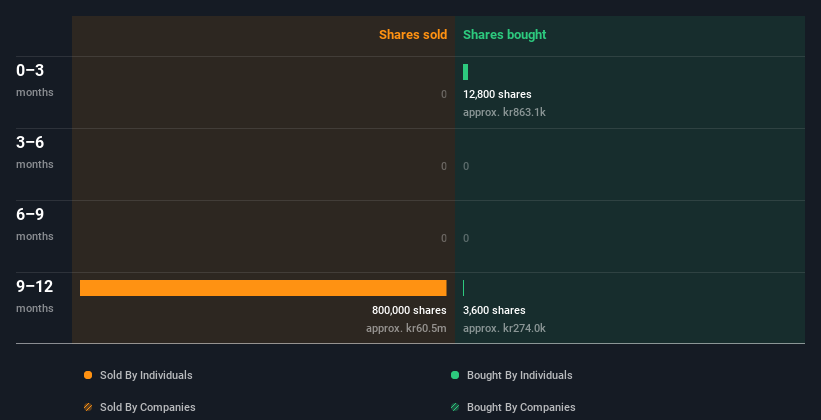Click the Sold By Individuals legend label

146,375
